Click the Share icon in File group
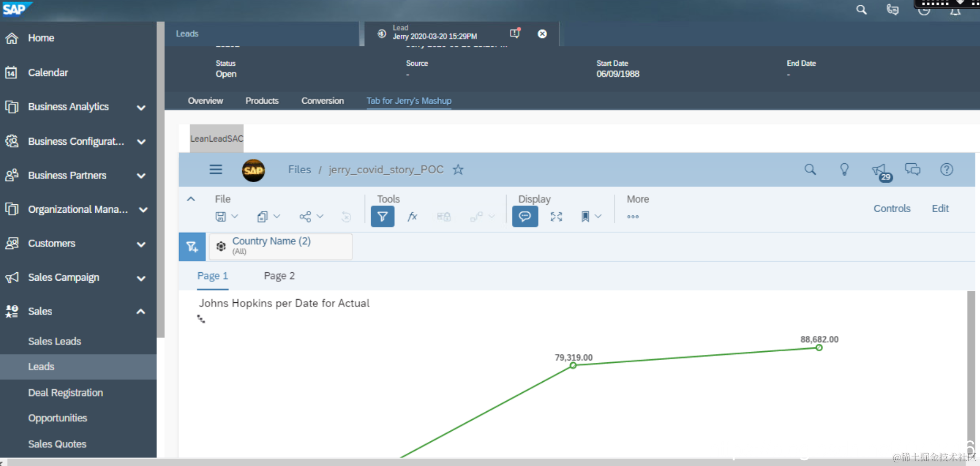Image resolution: width=980 pixels, height=466 pixels. coord(305,216)
